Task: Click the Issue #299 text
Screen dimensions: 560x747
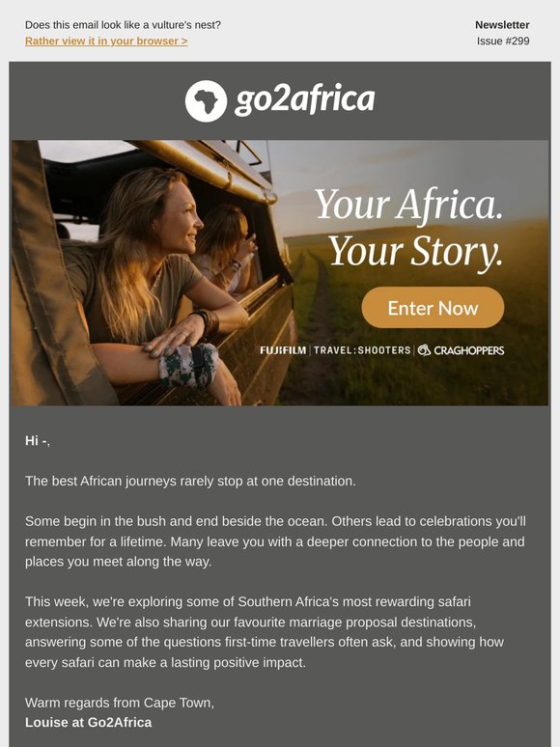Action: (503, 41)
